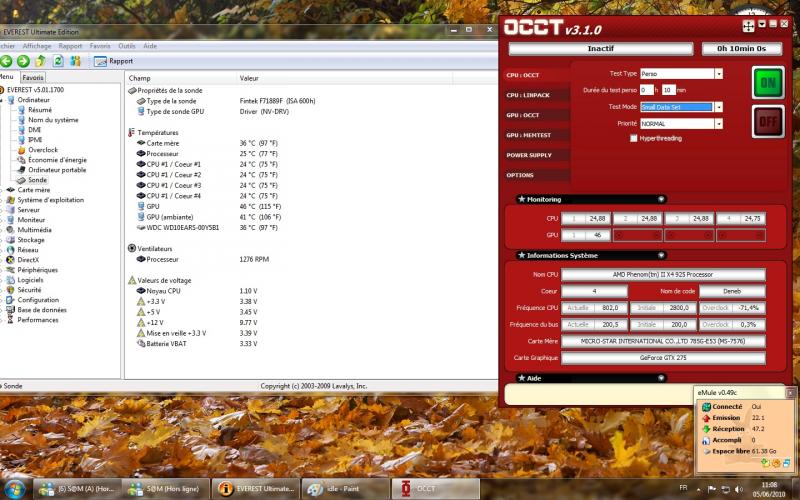Click the FR language indicator in taskbar

[x=683, y=488]
